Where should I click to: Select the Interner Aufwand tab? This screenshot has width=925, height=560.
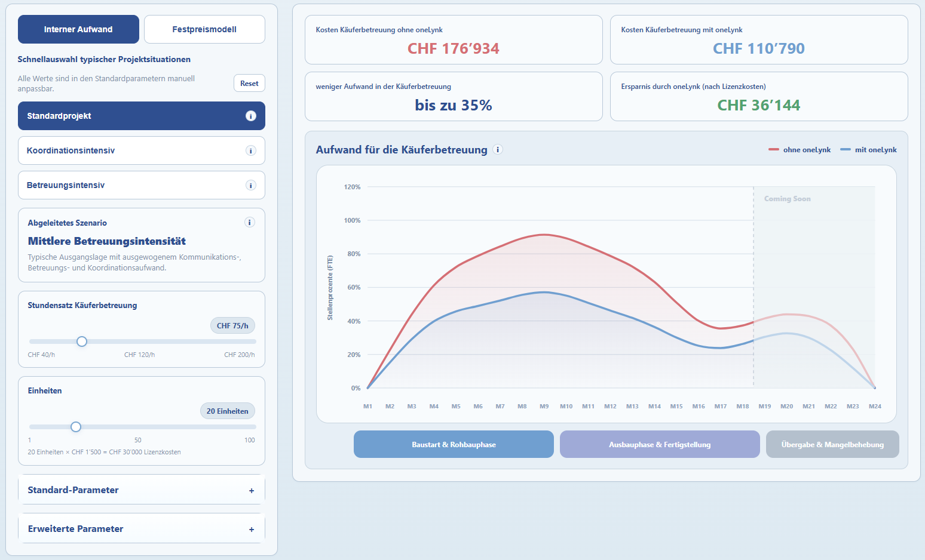click(78, 29)
